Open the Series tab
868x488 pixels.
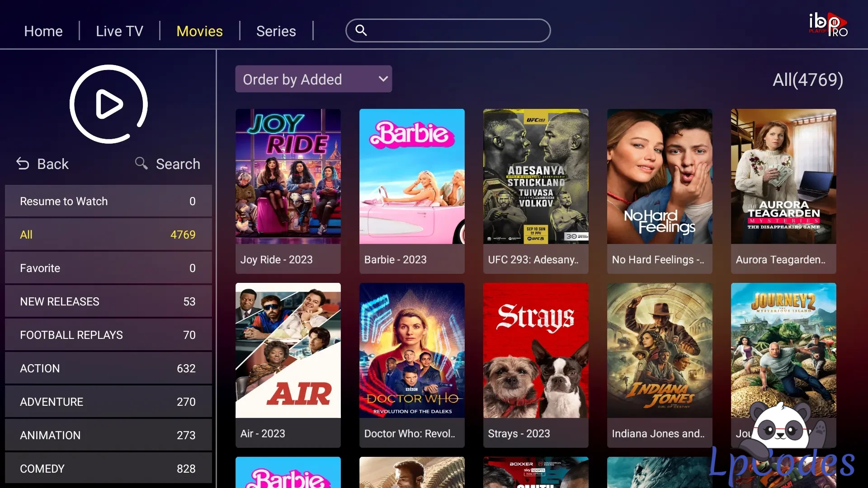point(276,31)
